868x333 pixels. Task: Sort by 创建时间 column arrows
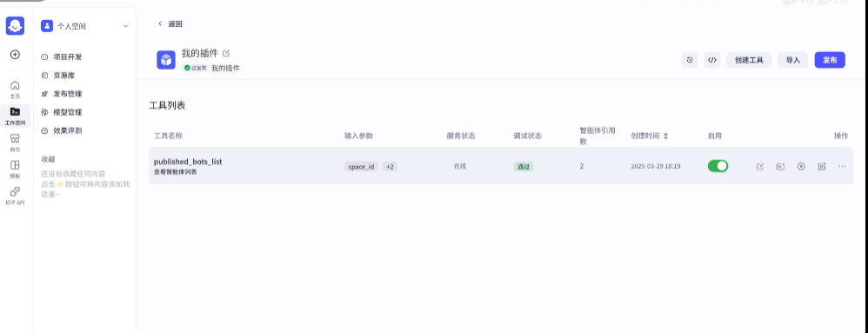[666, 136]
